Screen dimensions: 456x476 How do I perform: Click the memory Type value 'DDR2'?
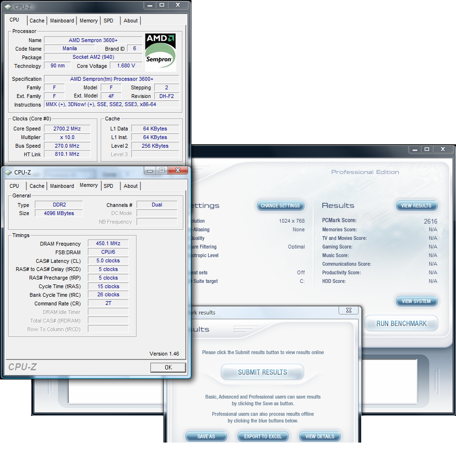pos(59,205)
